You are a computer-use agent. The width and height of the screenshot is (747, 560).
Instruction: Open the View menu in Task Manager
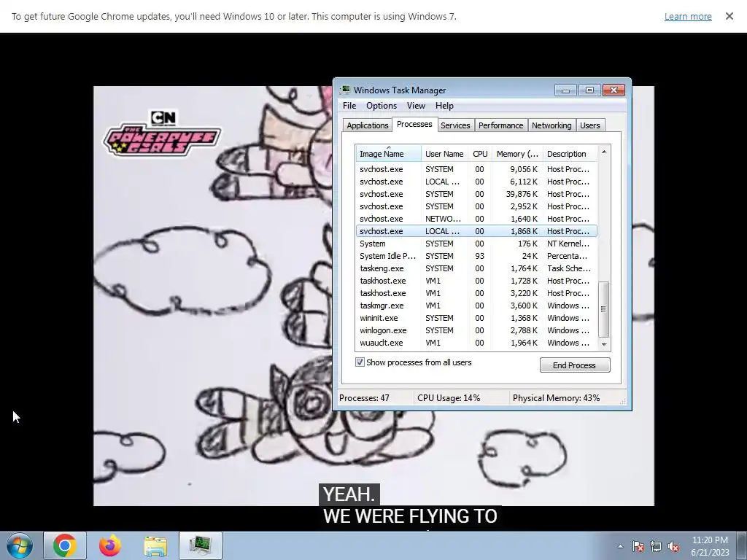(416, 106)
